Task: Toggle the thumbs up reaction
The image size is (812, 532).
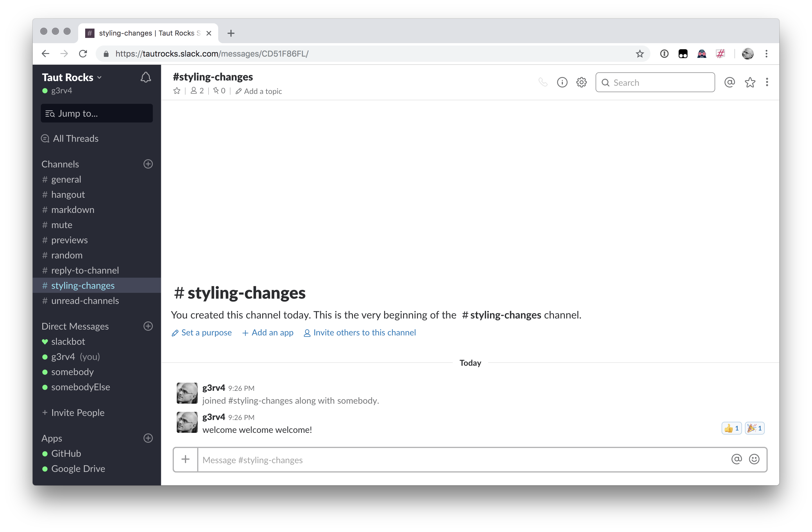Action: (731, 428)
